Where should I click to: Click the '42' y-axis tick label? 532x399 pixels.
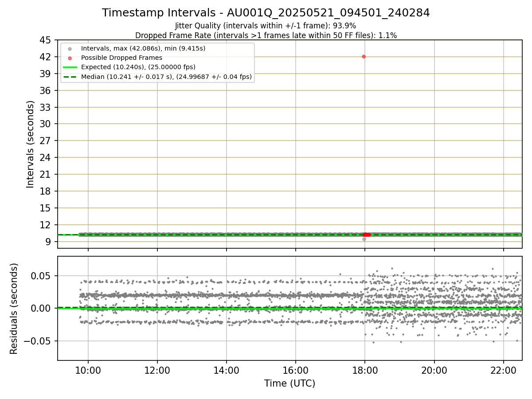tap(45, 57)
